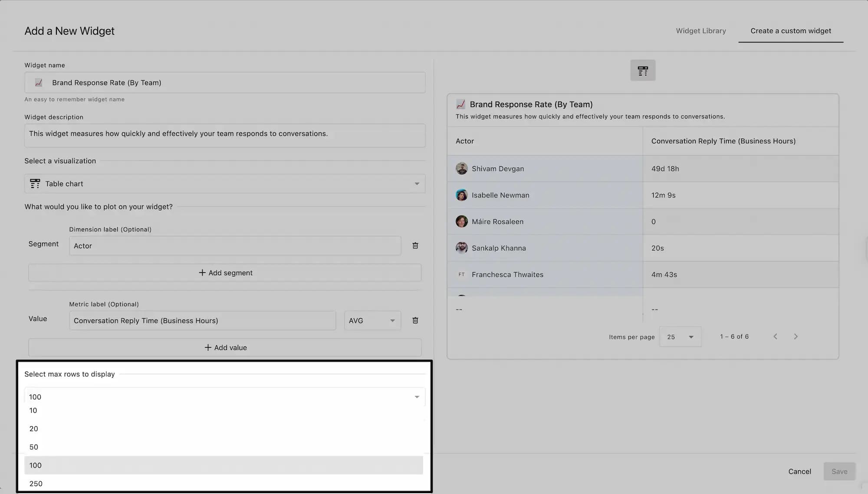Pick 50 in the max rows list
Viewport: 868px width, 494px height.
[34, 447]
